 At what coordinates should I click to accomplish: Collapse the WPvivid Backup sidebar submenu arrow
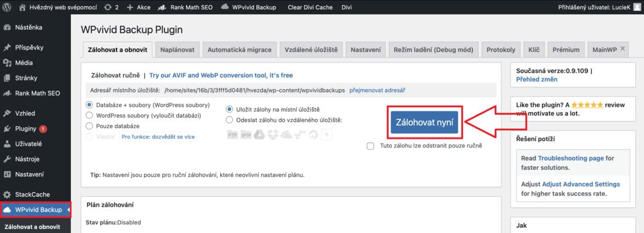pyautogui.click(x=68, y=210)
